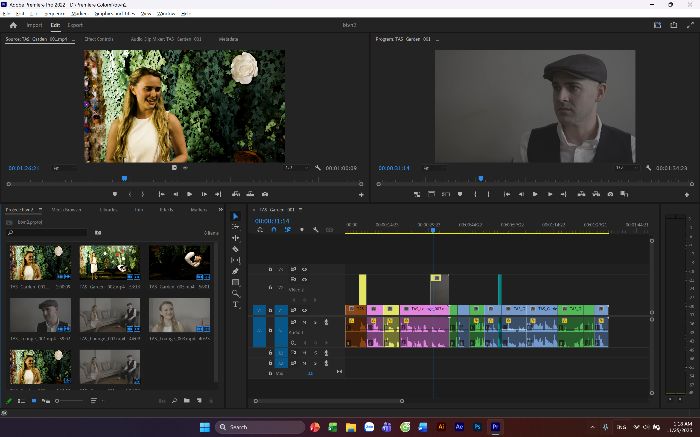The width and height of the screenshot is (700, 437).
Task: Select the Ripple Edit tool
Action: (x=235, y=238)
